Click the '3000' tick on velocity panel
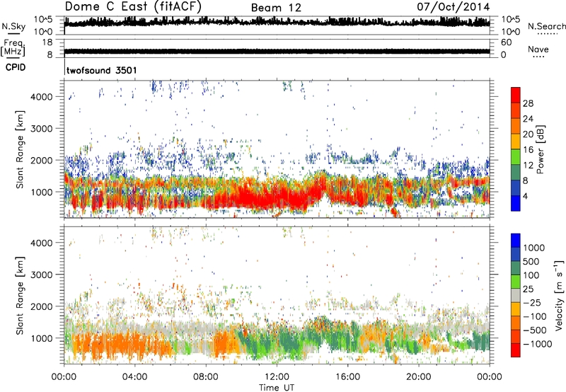 [42, 275]
